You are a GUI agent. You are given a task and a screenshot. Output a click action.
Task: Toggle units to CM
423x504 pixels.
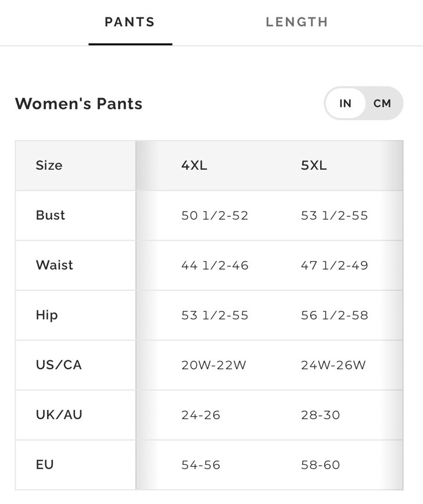point(382,103)
